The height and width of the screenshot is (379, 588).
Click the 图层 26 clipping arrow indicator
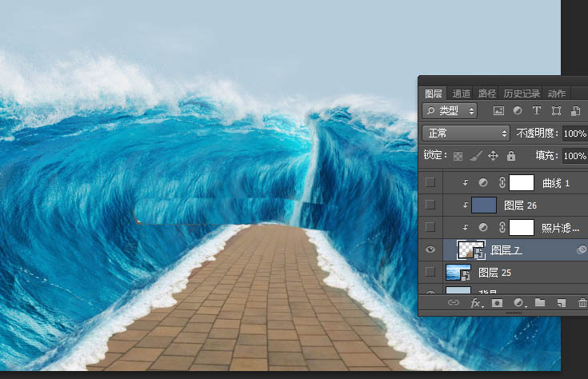(466, 205)
